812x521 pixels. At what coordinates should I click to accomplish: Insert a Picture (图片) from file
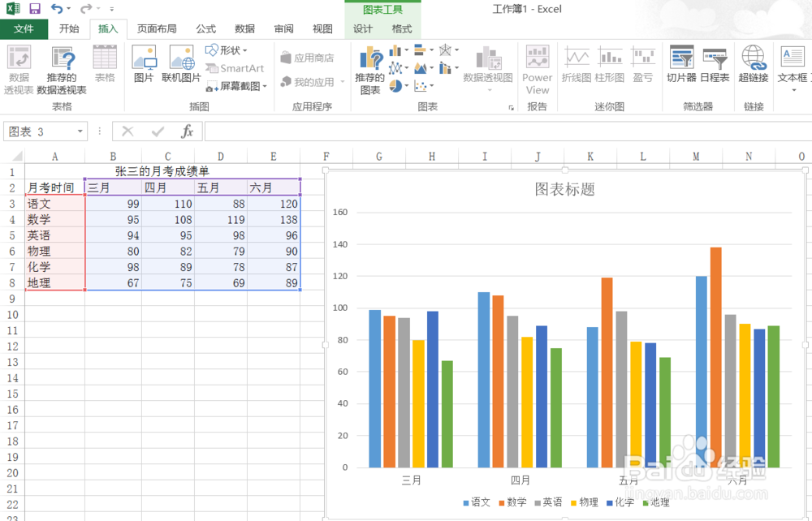click(144, 63)
